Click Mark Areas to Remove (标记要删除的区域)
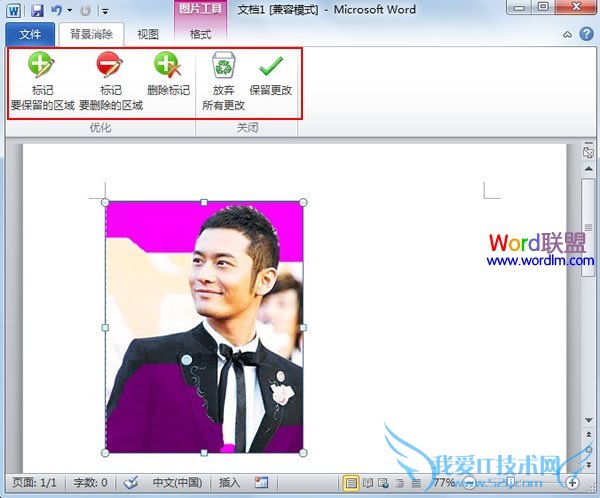 click(x=111, y=81)
